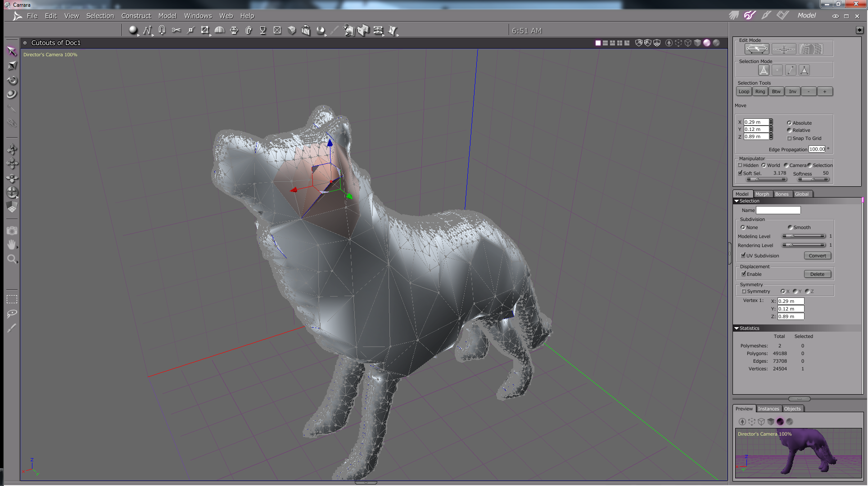
Task: Choose the edge selection mode icon
Action: [791, 70]
